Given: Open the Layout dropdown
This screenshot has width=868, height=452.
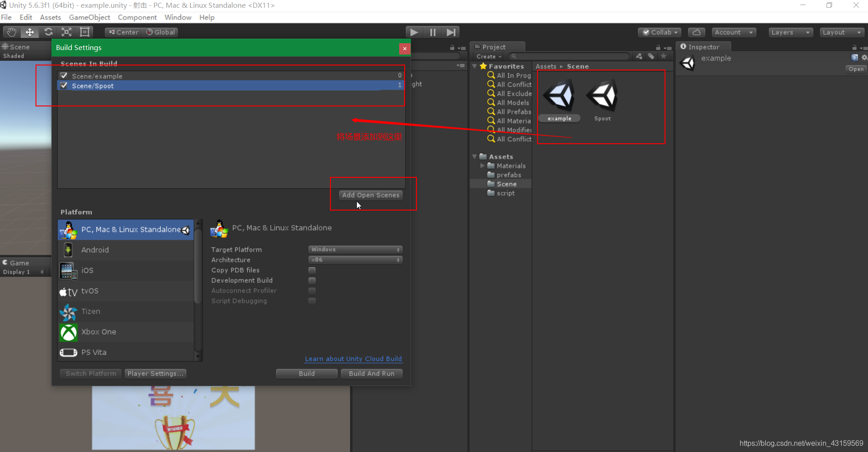Looking at the screenshot, I should [842, 32].
